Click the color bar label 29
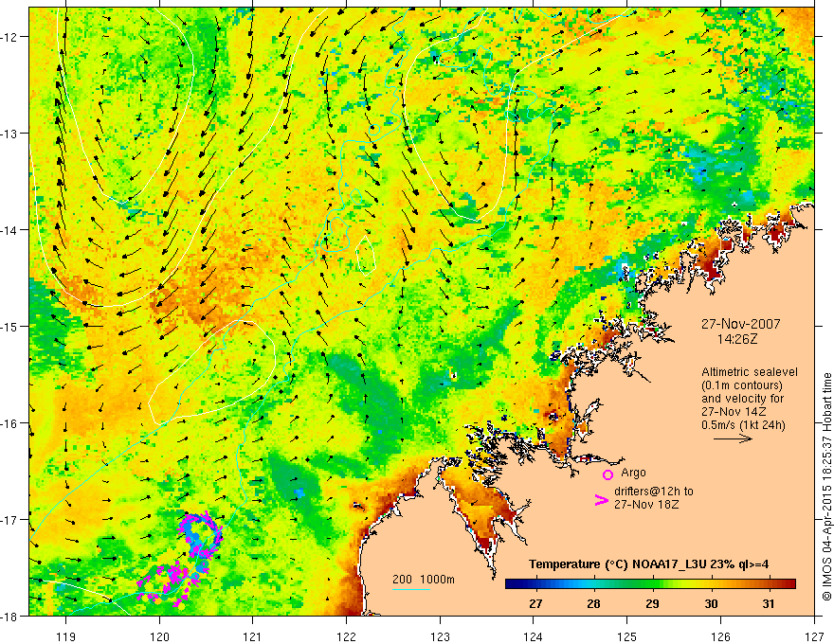834x644 pixels. (x=653, y=603)
